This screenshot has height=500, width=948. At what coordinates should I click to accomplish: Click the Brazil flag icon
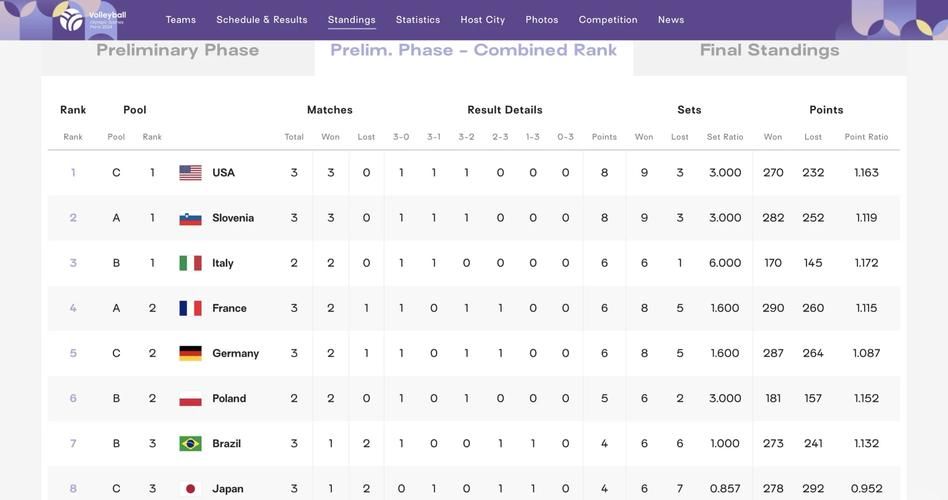point(190,443)
